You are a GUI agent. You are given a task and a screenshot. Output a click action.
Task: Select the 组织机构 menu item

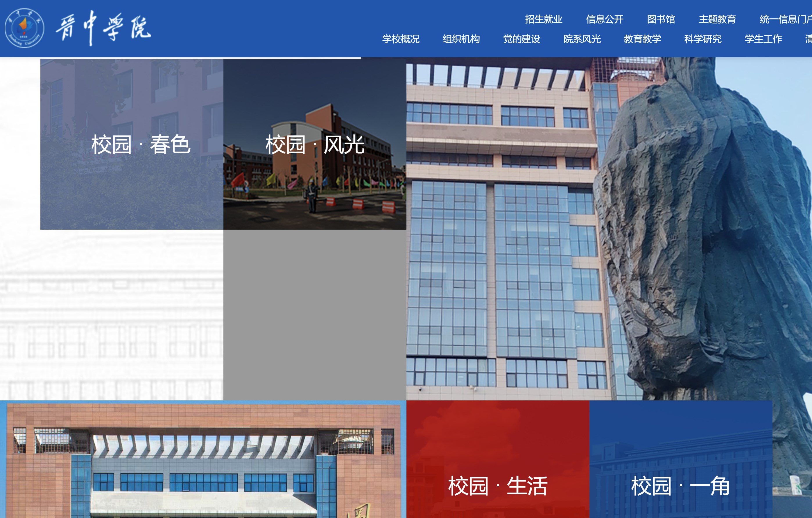point(461,39)
